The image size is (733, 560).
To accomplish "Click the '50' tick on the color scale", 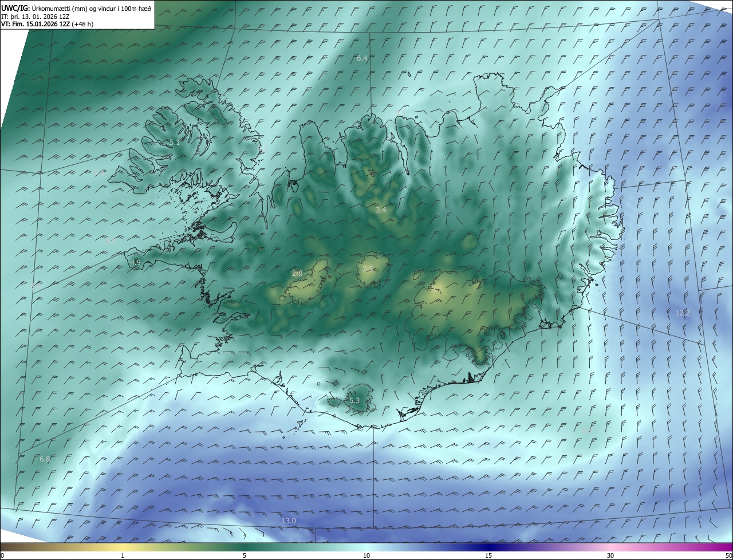I will [x=728, y=555].
